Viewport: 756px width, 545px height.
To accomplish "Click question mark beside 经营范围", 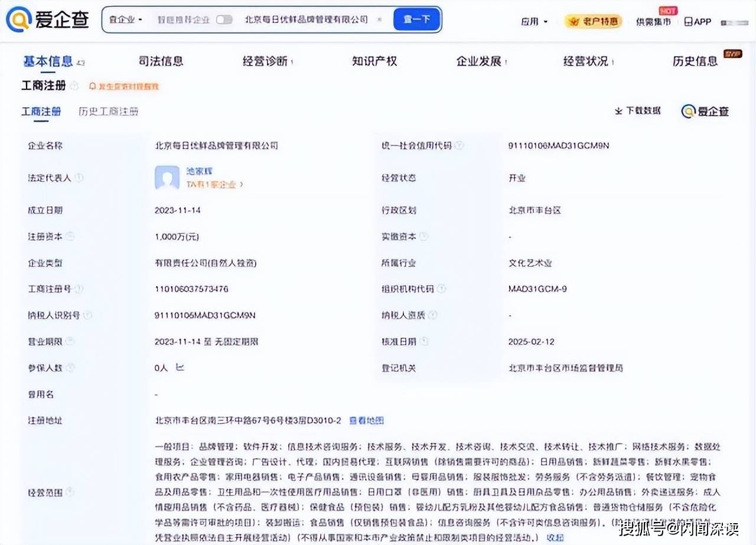I will coord(70,491).
